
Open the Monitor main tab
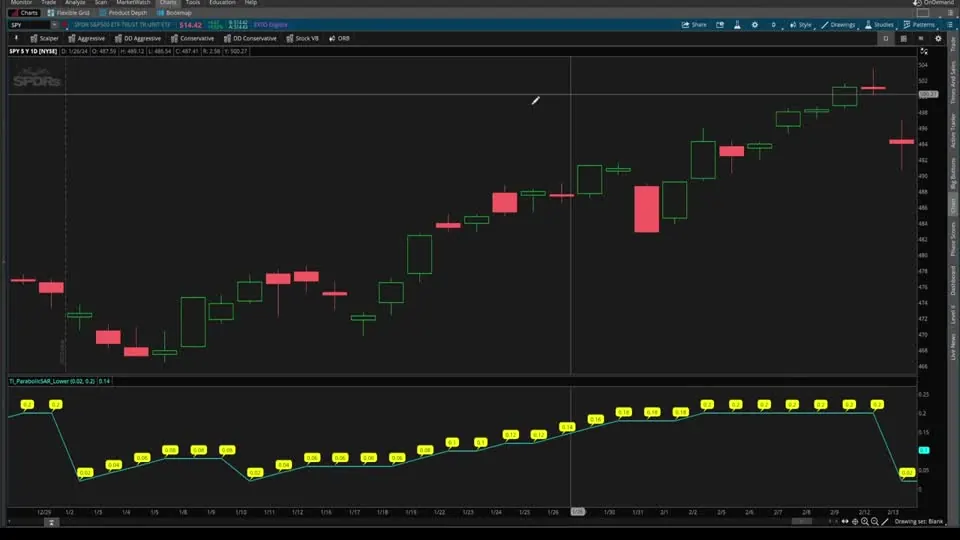pyautogui.click(x=21, y=2)
